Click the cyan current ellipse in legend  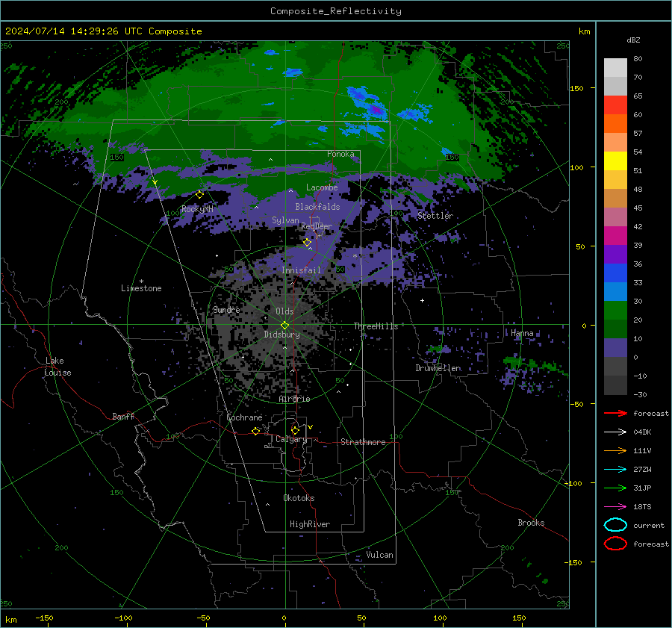coord(615,525)
